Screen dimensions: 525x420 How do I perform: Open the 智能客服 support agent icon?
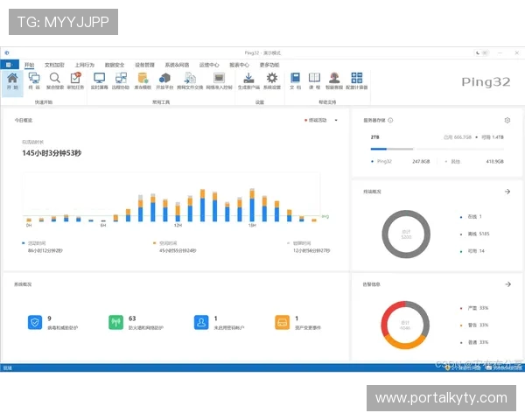334,80
